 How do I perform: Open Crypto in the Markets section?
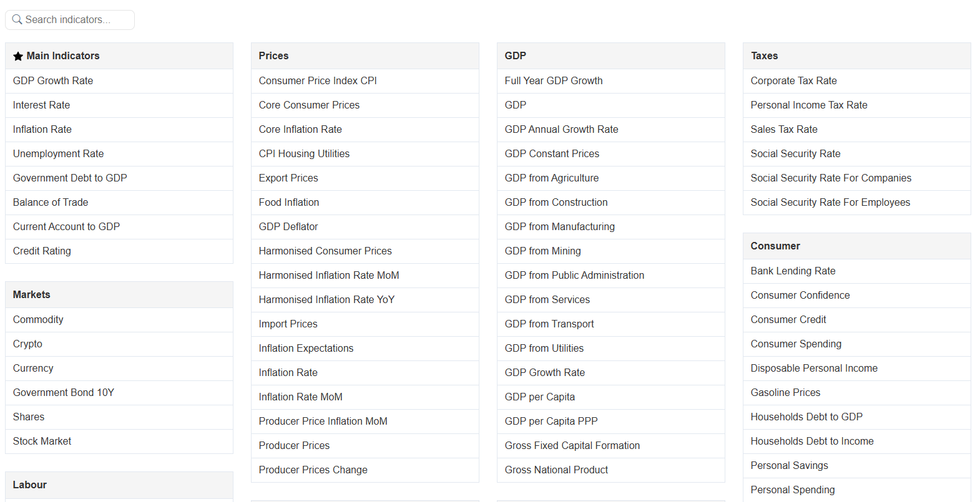click(x=27, y=344)
